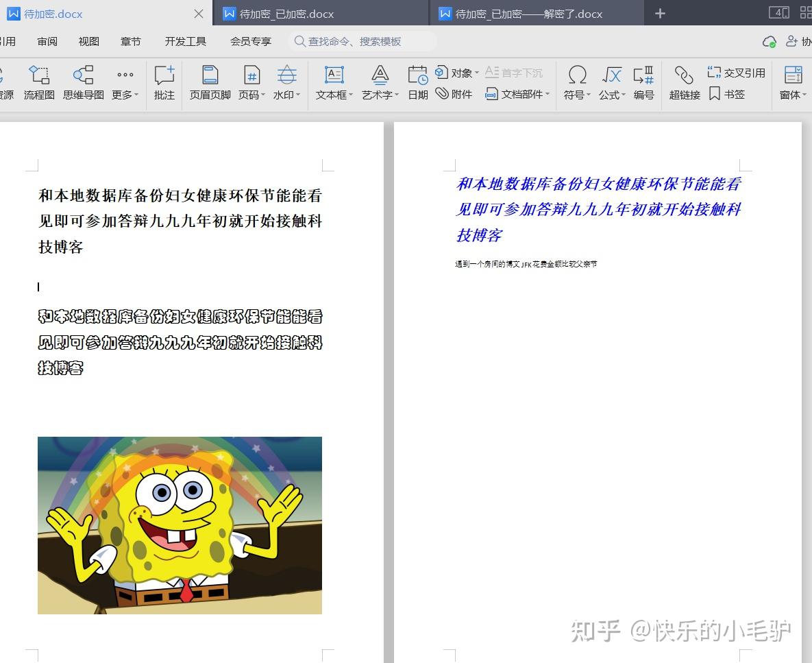Click the 艺术字 word art icon

tap(380, 75)
